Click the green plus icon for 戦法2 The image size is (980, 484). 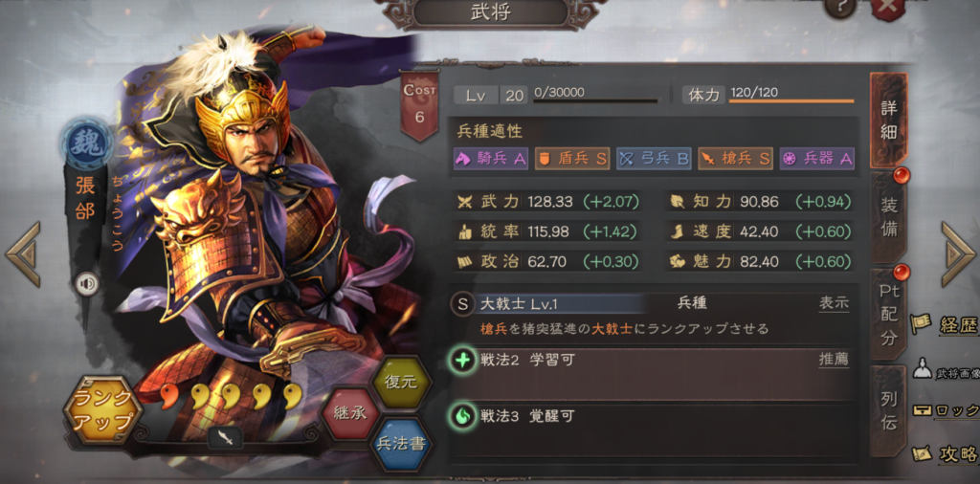pos(463,361)
